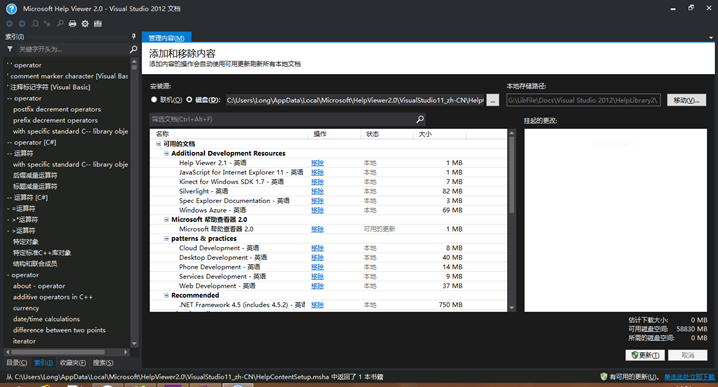Screen dimensions: 718x387
Task: Select the 磁盘(D) disk radio button
Action: point(189,99)
